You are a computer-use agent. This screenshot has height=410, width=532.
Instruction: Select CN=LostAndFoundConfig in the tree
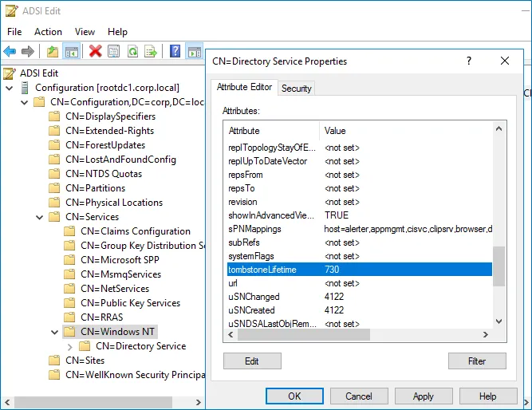[x=120, y=160]
